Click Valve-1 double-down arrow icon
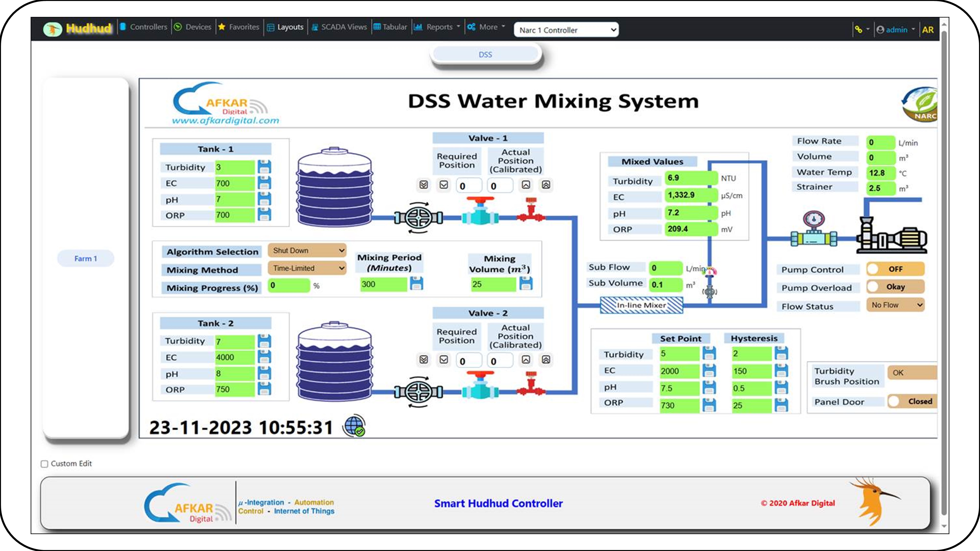980x551 pixels. coord(423,185)
